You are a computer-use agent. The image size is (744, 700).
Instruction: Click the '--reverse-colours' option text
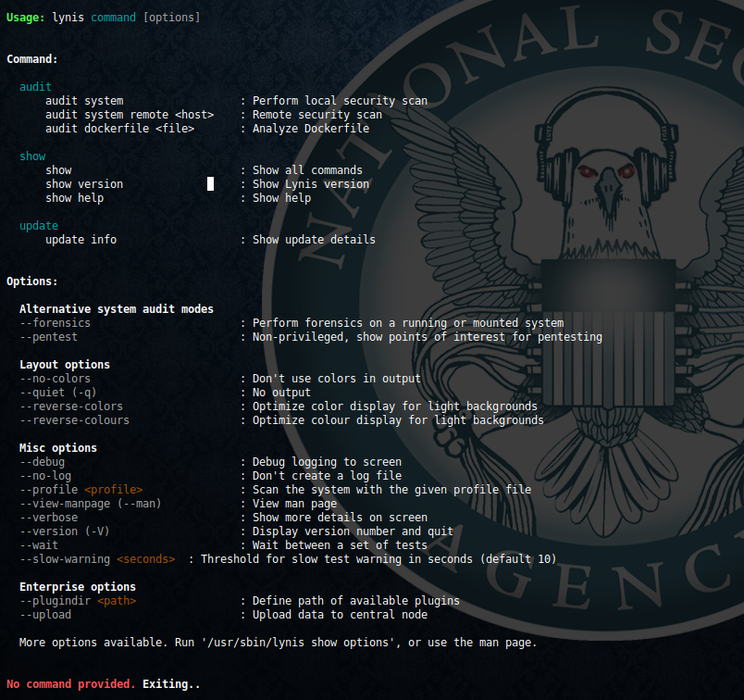tap(74, 420)
